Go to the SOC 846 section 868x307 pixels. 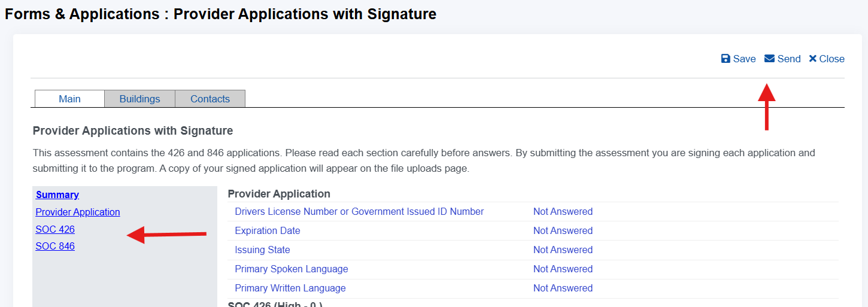tap(55, 246)
